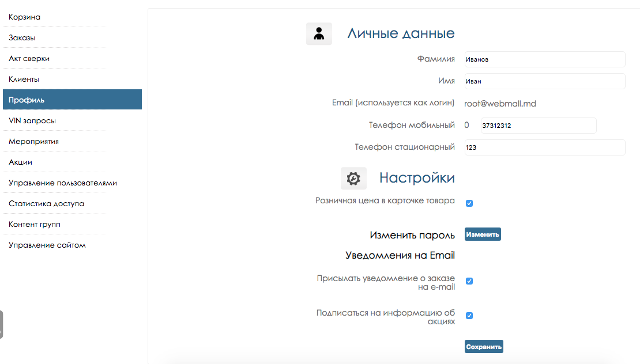View Статистика доступа page

pyautogui.click(x=47, y=204)
